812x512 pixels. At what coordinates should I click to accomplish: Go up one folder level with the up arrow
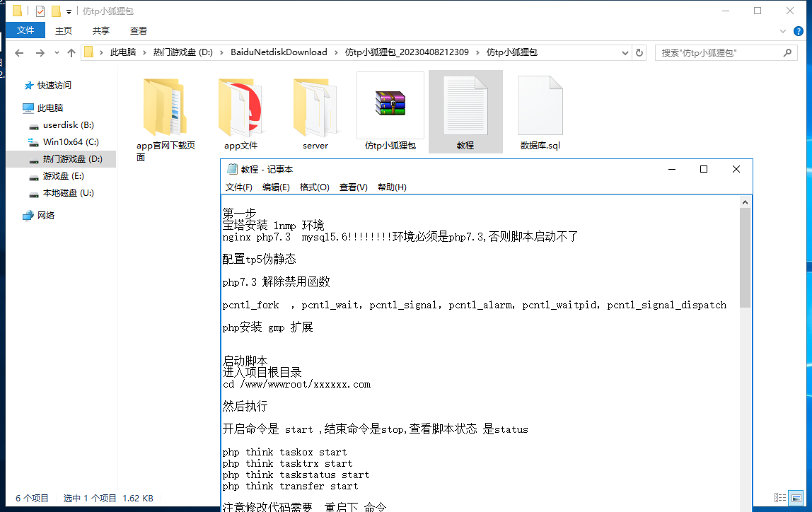[x=71, y=53]
